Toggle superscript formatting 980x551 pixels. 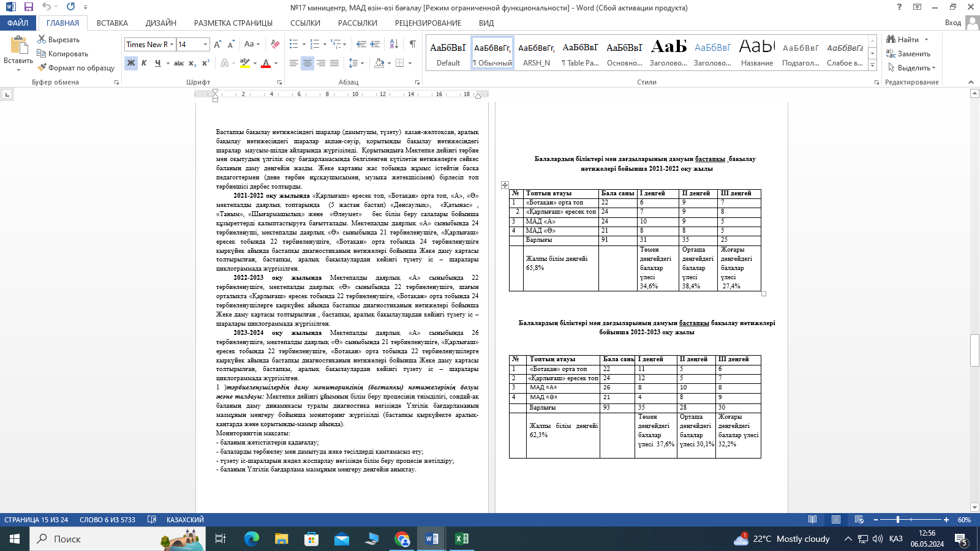[206, 63]
